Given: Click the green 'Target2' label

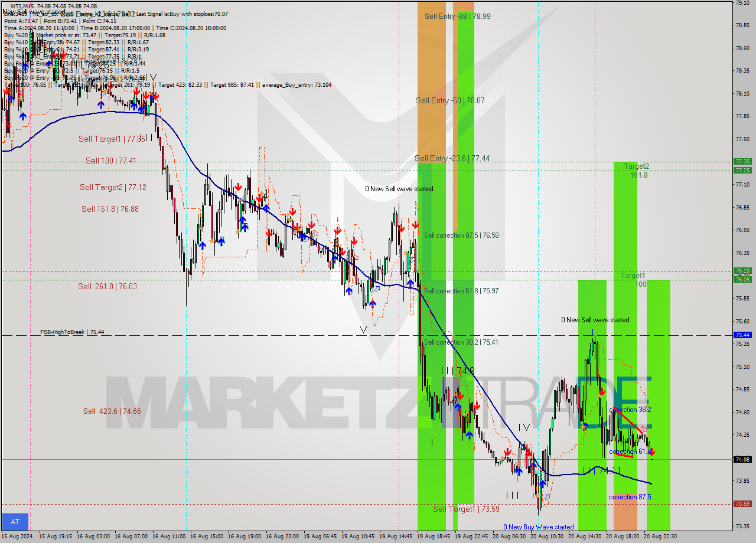Looking at the screenshot, I should (637, 166).
